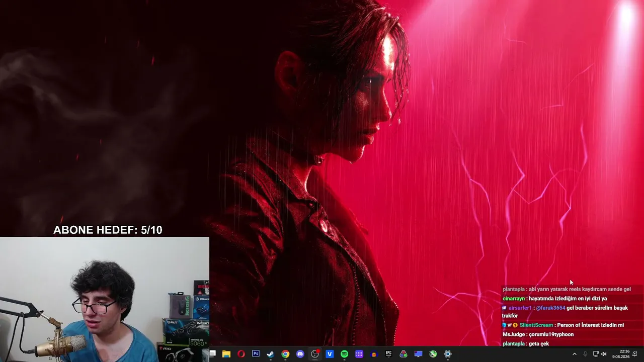
Task: Open the green X app in the taskbar
Action: (433, 354)
